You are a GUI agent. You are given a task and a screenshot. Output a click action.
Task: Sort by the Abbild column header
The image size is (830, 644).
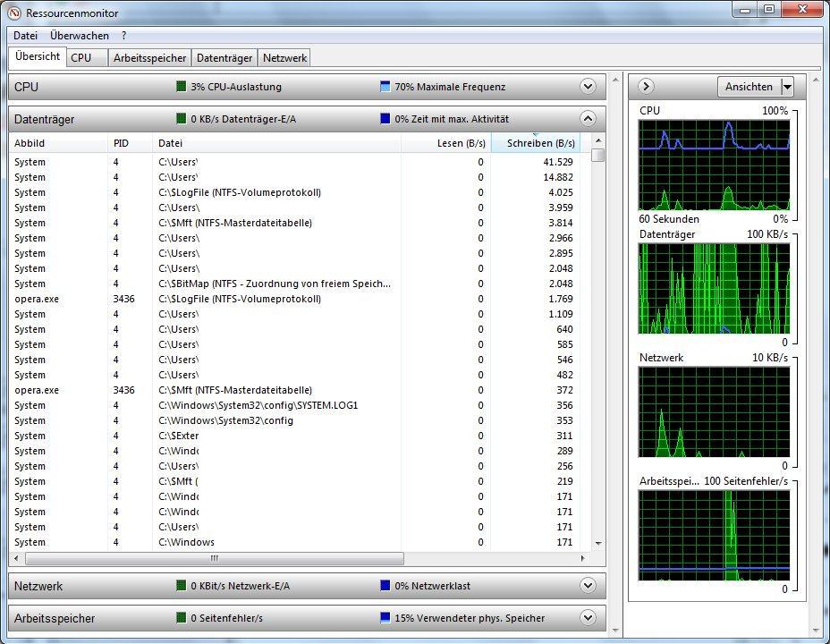(x=58, y=143)
